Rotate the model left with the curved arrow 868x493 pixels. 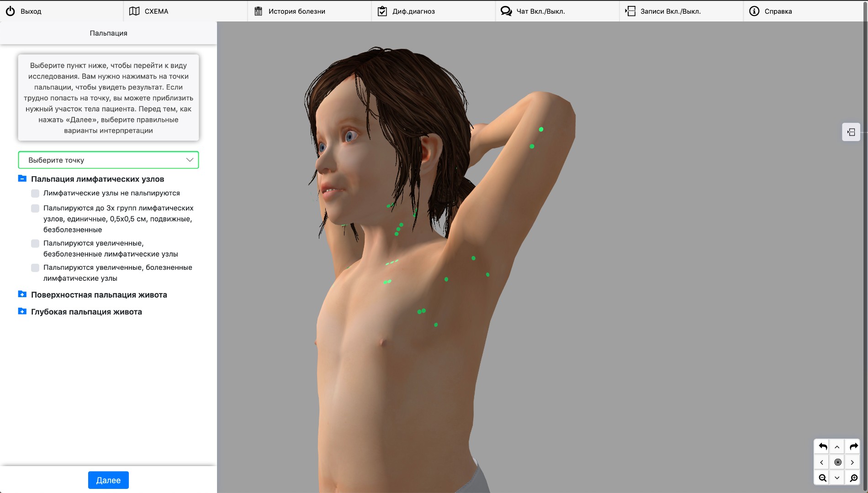[x=822, y=446]
